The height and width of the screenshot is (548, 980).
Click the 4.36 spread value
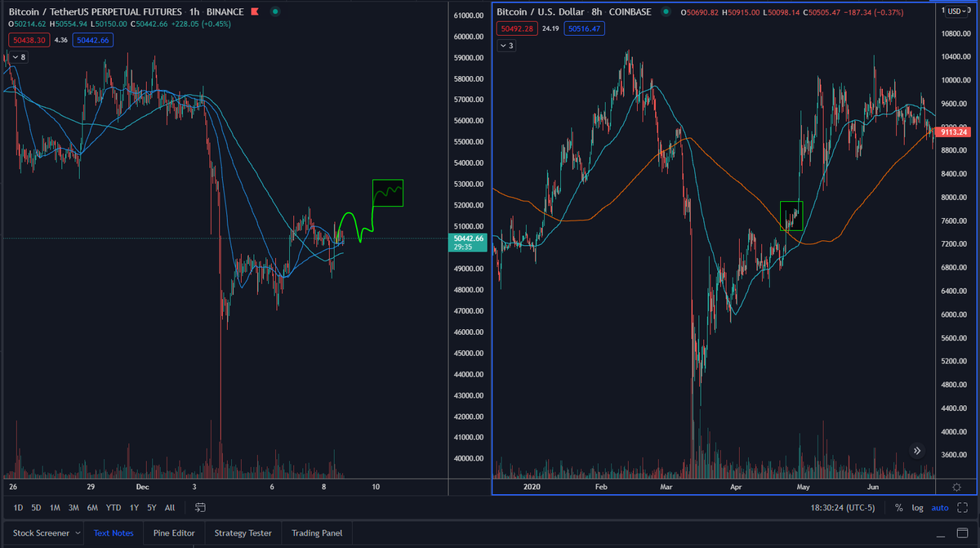point(60,40)
